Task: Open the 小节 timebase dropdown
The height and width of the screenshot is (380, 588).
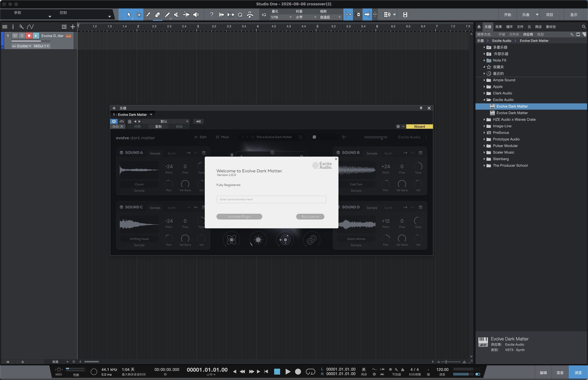Action: 306,17
